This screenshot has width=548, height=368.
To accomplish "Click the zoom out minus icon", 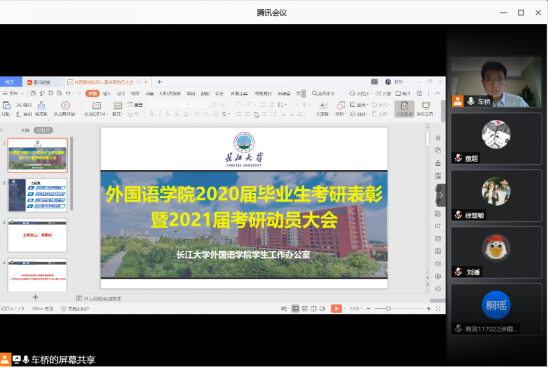I will pyautogui.click(x=368, y=309).
